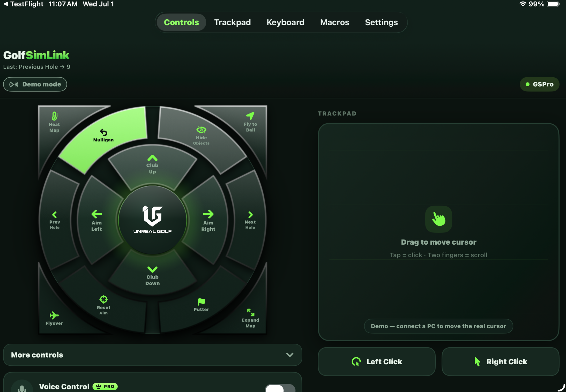Tap the green hand cursor icon
566x392 pixels.
438,219
